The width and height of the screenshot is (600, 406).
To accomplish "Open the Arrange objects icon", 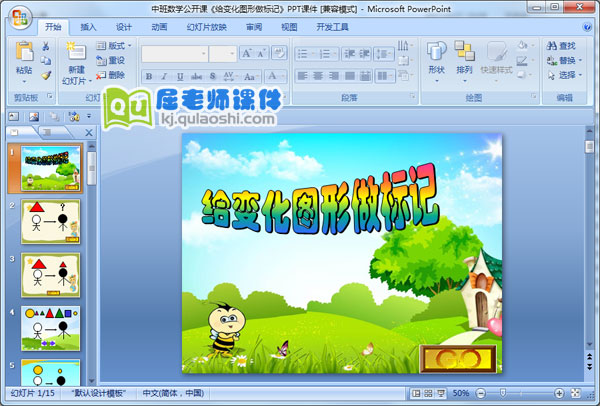I will pyautogui.click(x=464, y=51).
